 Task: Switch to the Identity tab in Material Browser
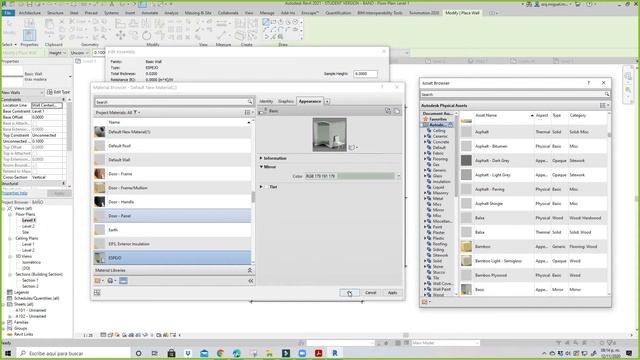[x=266, y=101]
